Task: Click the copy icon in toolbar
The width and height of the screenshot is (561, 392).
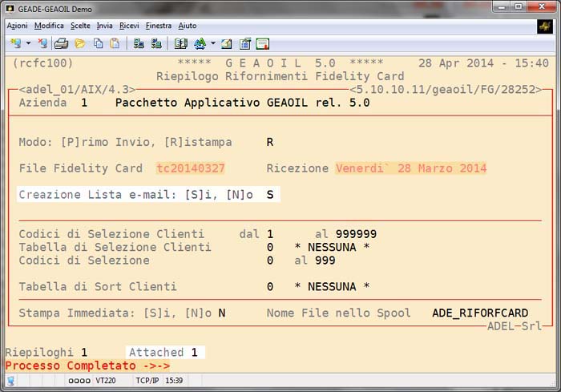Action: click(97, 43)
